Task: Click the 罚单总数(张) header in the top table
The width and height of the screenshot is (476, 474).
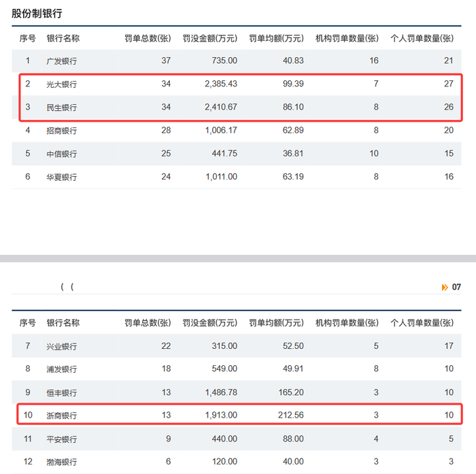Action: pos(148,39)
